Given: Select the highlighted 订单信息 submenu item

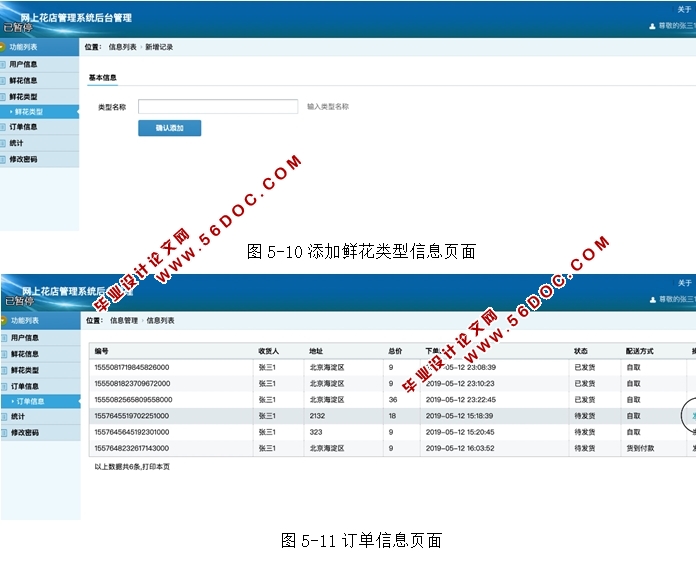Looking at the screenshot, I should pos(40,401).
